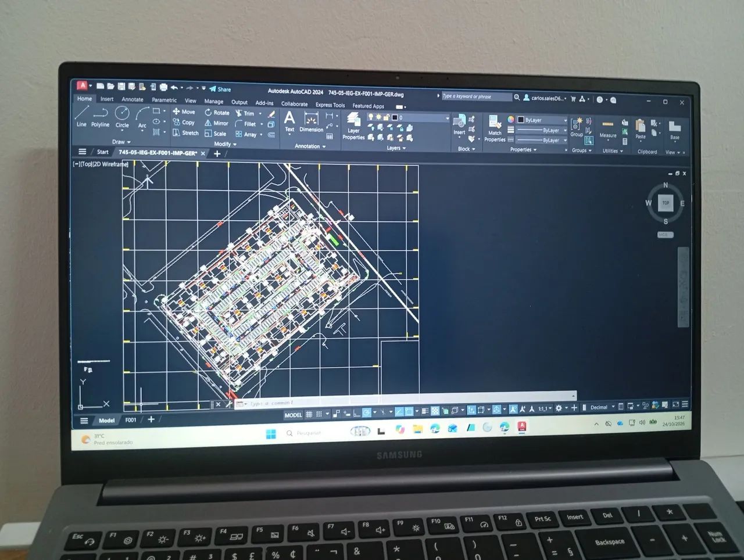Expand the Modify panel dropdown
Screen dimensions: 744x560
click(x=225, y=144)
